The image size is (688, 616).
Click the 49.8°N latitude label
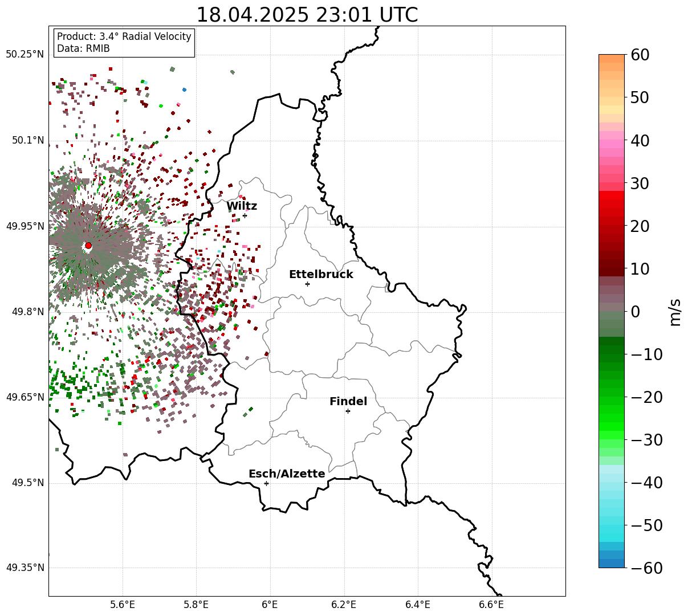point(27,312)
